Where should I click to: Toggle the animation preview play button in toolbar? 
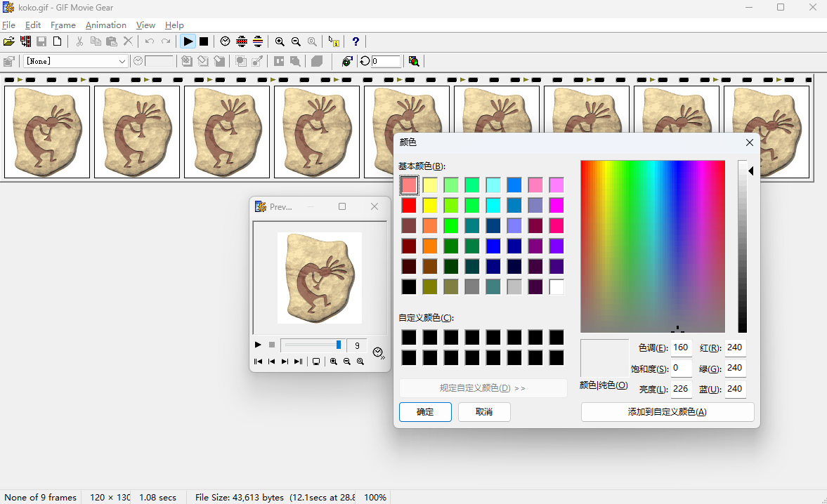(188, 41)
